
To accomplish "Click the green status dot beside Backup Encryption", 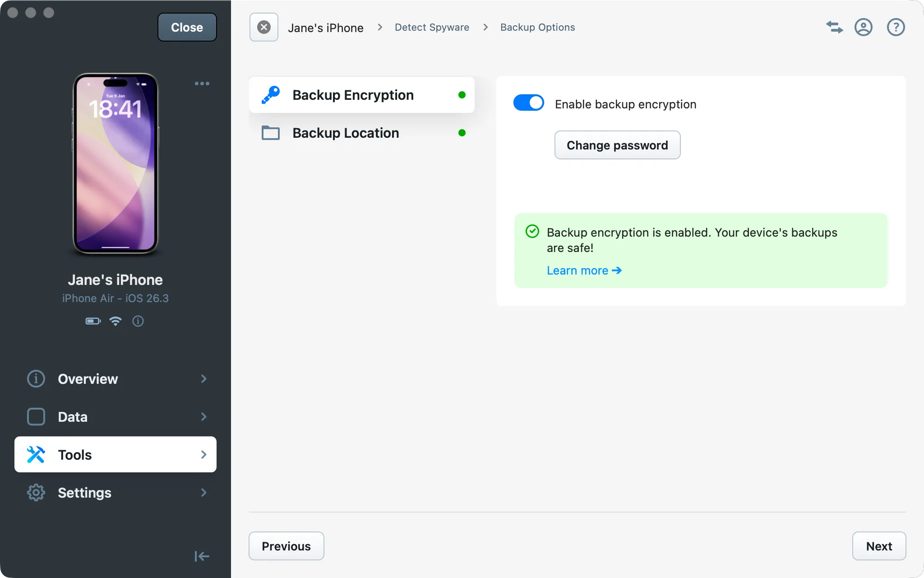I will [462, 95].
